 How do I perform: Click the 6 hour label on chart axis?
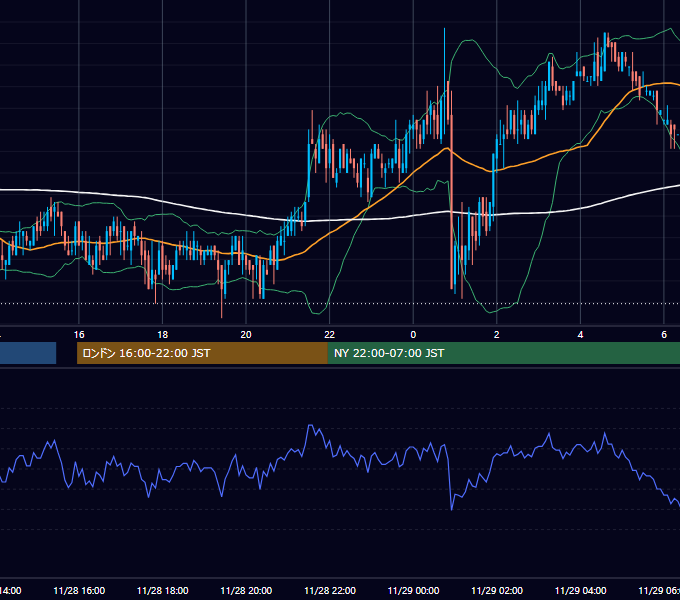tap(664, 335)
